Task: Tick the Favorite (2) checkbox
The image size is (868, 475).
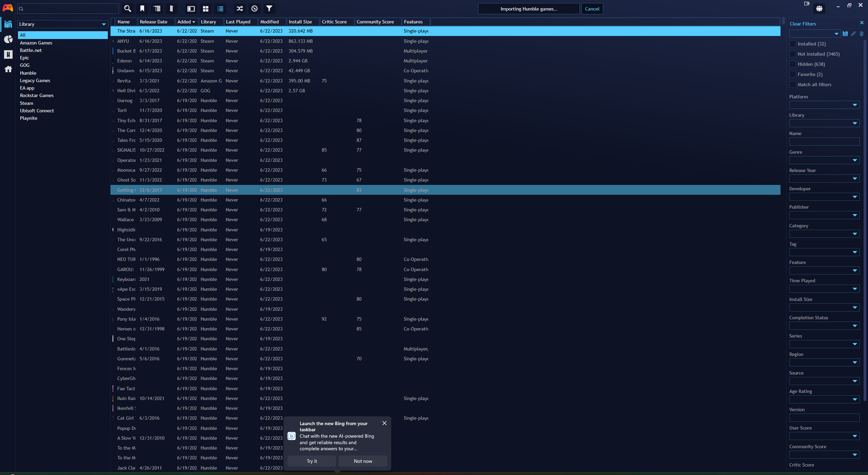Action: (793, 74)
